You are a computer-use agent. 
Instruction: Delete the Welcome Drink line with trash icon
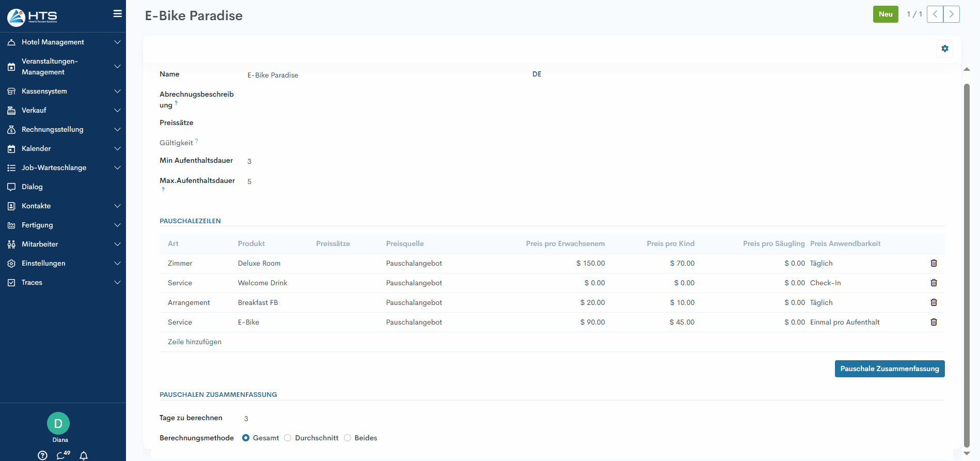tap(934, 283)
